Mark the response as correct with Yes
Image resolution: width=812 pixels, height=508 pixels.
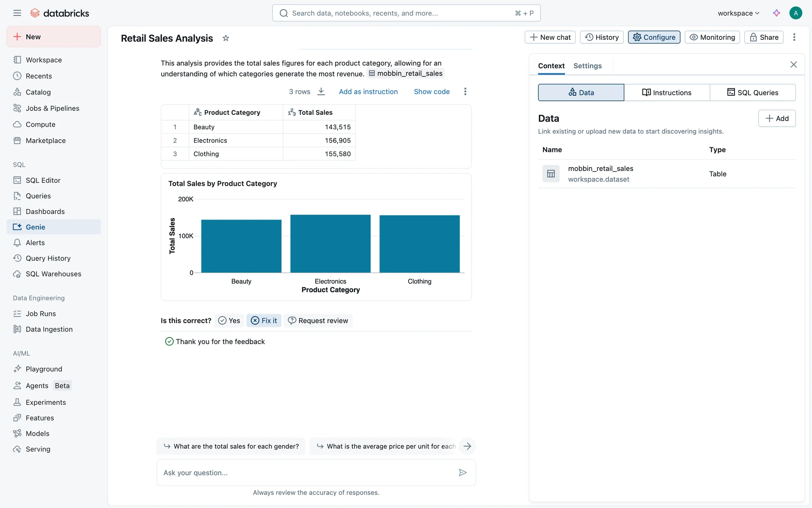pyautogui.click(x=229, y=320)
